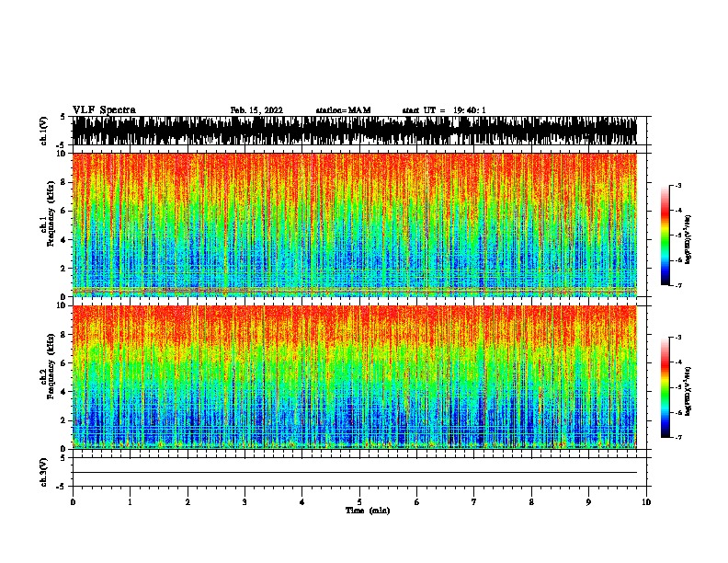Screen dimensions: 728x563
Task: Click the time axis tick label "3"
Action: tap(245, 502)
